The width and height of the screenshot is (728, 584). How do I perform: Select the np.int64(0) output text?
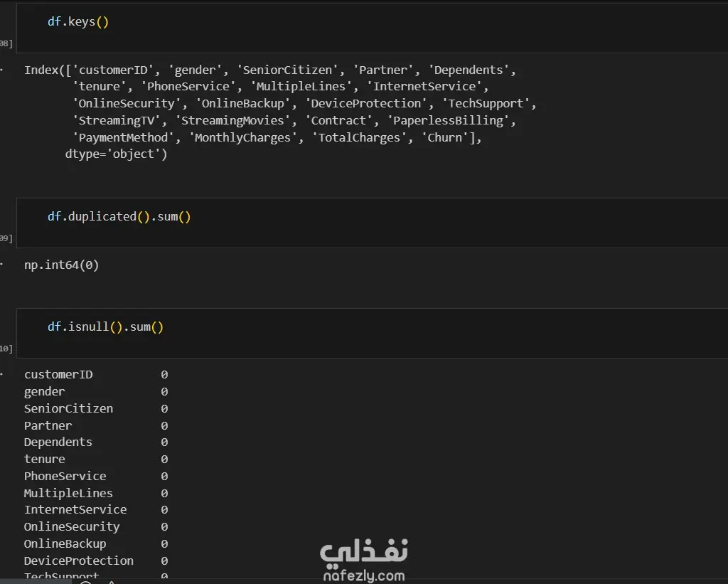(62, 265)
